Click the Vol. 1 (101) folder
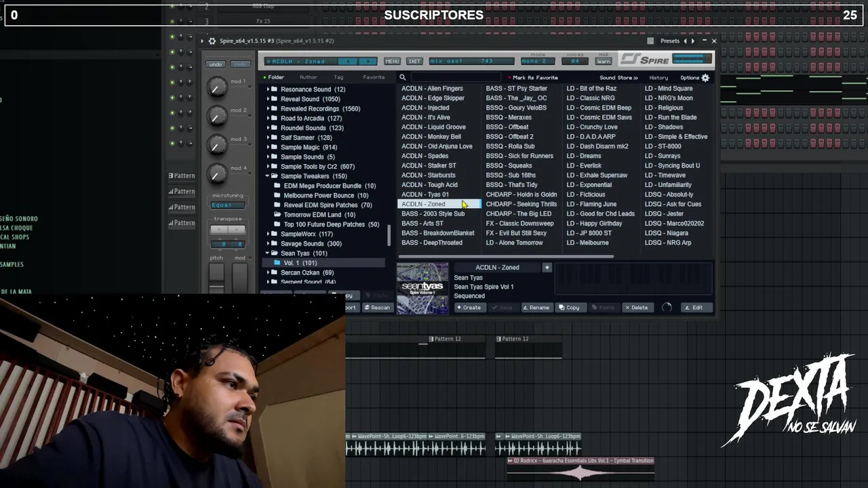 tap(300, 263)
